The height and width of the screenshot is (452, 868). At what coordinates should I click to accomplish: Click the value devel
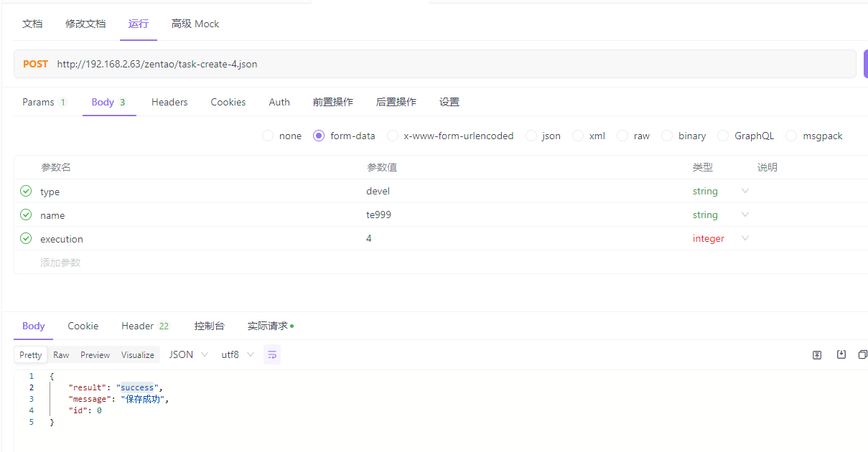(378, 191)
